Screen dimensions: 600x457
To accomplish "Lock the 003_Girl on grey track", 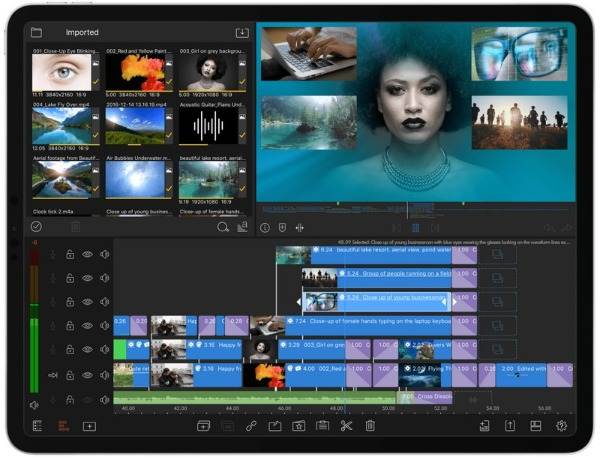I will pyautogui.click(x=70, y=349).
